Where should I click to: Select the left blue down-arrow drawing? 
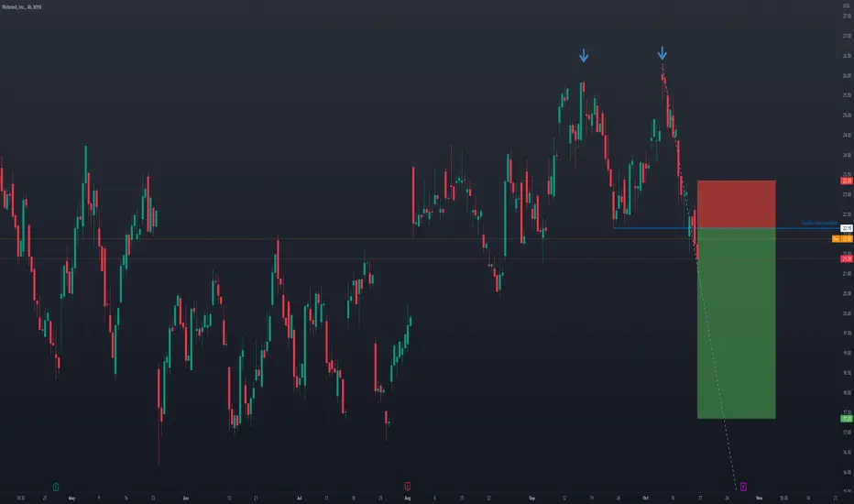584,56
